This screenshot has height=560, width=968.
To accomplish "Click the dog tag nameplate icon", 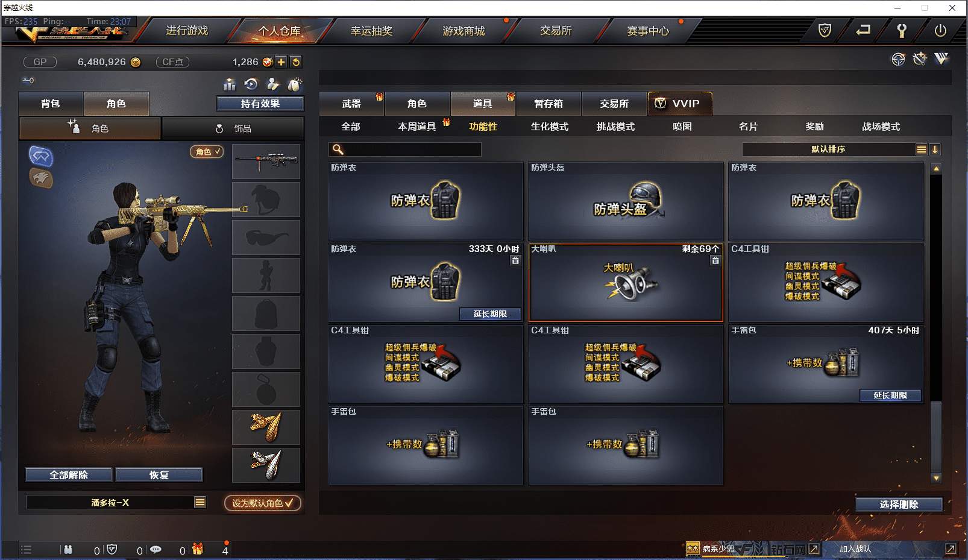I will point(295,84).
